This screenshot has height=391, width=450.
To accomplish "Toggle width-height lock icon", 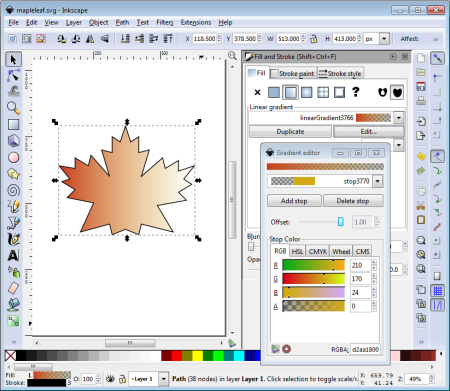I will tap(314, 39).
